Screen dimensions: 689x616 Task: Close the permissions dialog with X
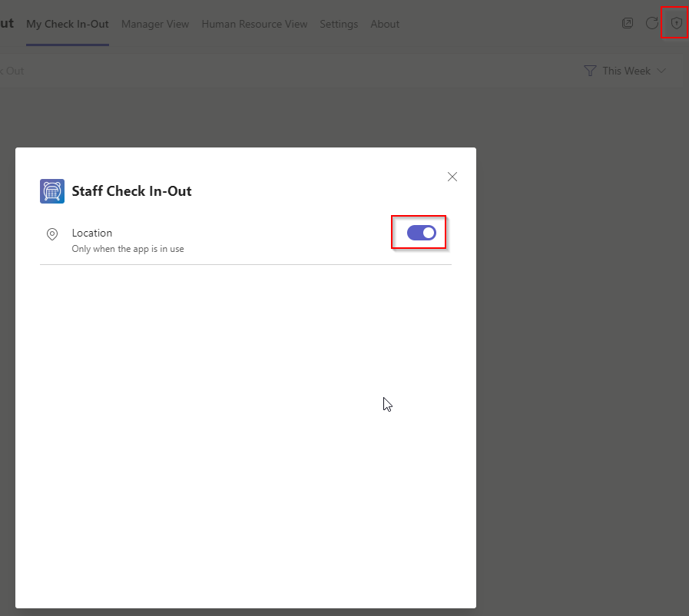(452, 177)
